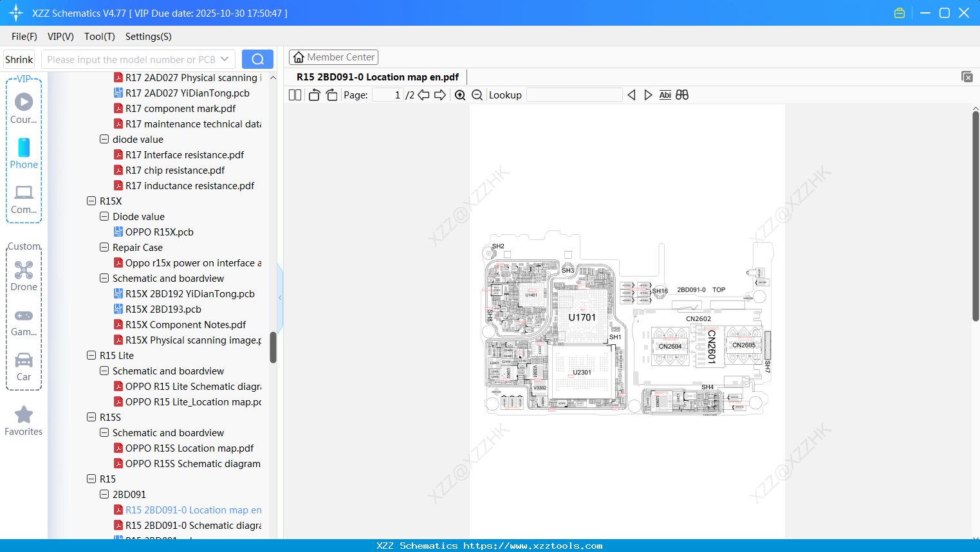Click the Member Center button
The image size is (980, 552).
[x=333, y=57]
